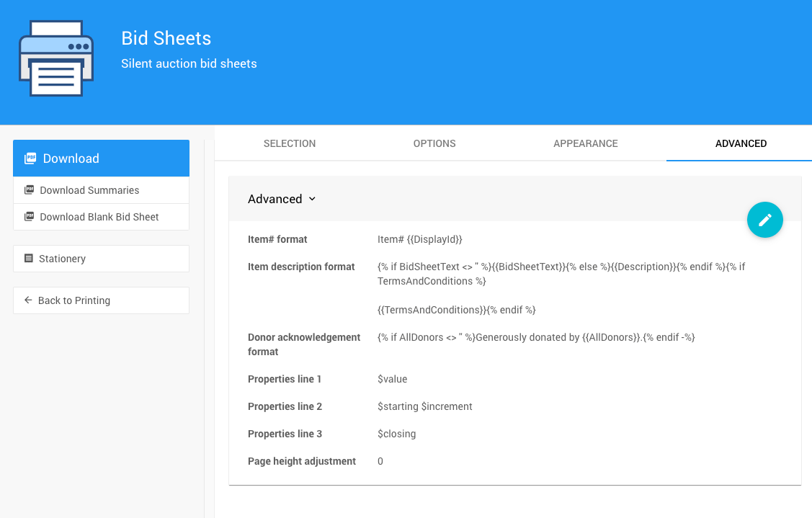Click the pencil edit button
The image size is (812, 518).
764,220
